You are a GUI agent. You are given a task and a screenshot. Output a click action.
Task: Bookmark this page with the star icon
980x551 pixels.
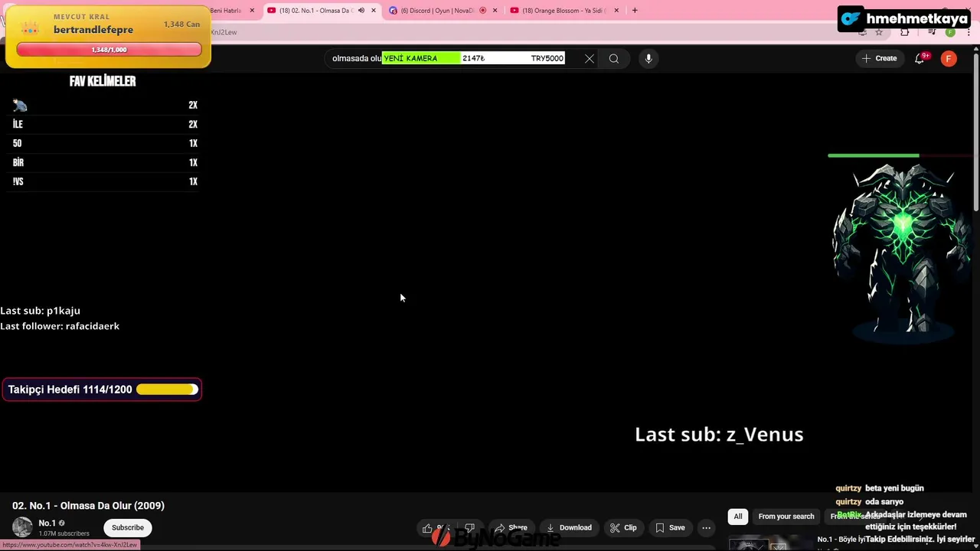pos(879,32)
